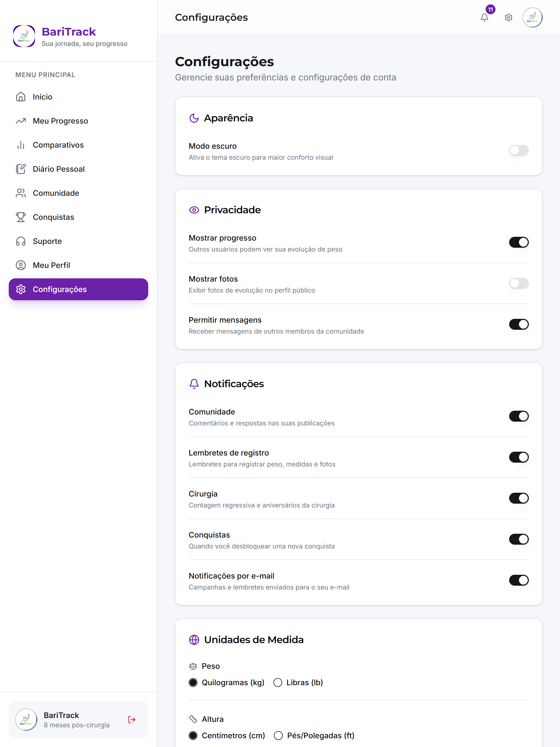Click the Altura ruler icon
The height and width of the screenshot is (747, 560).
coord(193,719)
